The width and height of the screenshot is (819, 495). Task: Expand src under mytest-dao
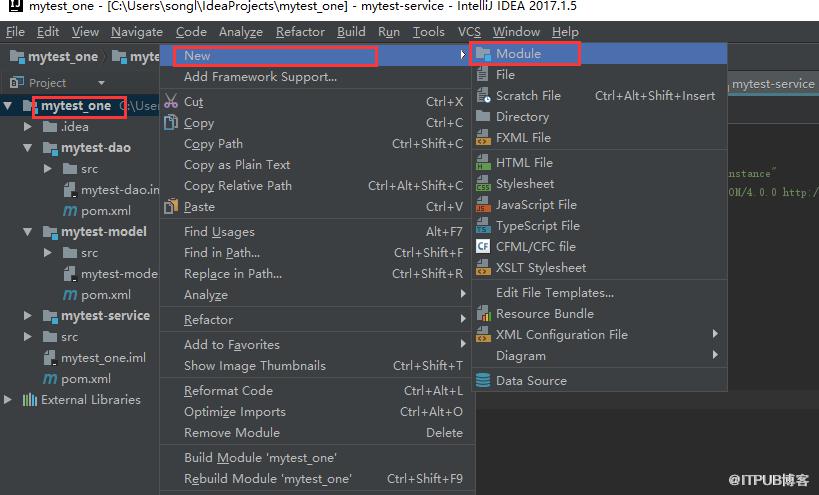(x=48, y=169)
